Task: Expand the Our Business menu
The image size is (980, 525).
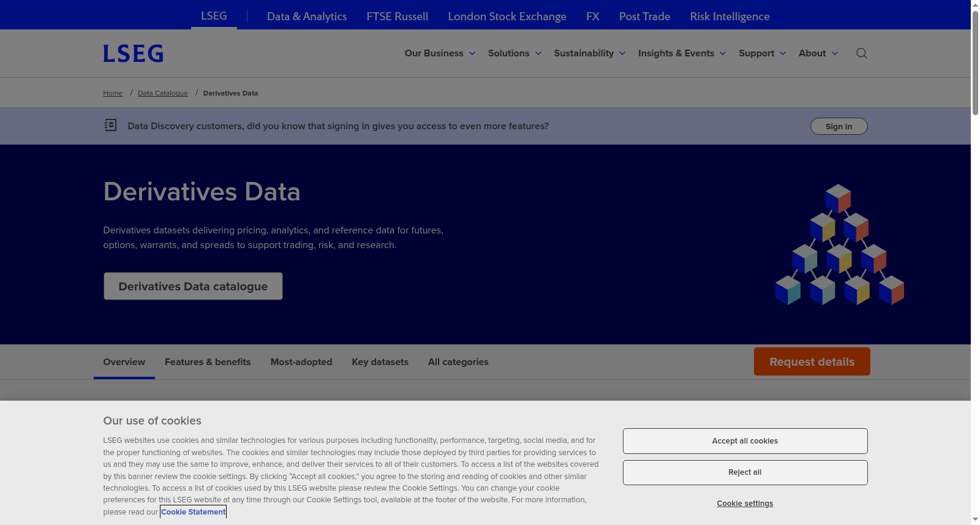Action: point(440,53)
